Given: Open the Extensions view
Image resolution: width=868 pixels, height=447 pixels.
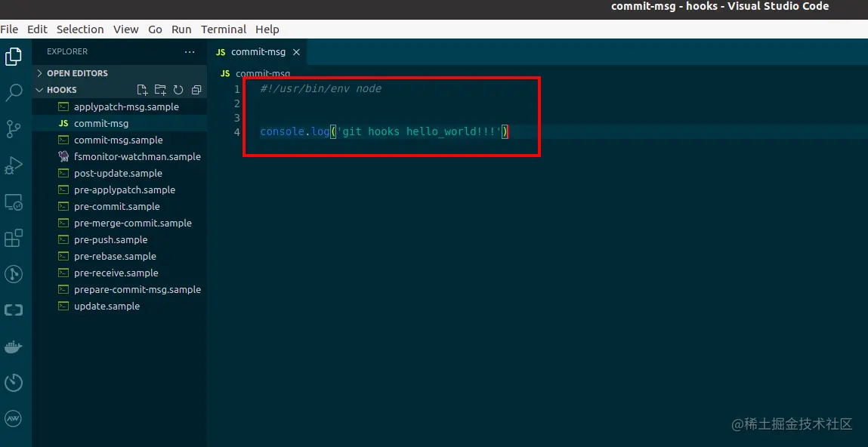Looking at the screenshot, I should pos(14,239).
